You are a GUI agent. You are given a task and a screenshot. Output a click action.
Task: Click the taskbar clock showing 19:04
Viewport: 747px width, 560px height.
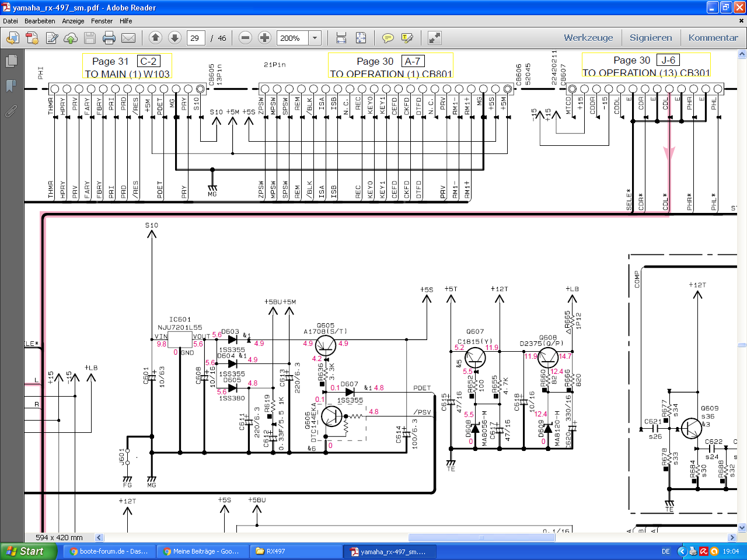(x=731, y=551)
